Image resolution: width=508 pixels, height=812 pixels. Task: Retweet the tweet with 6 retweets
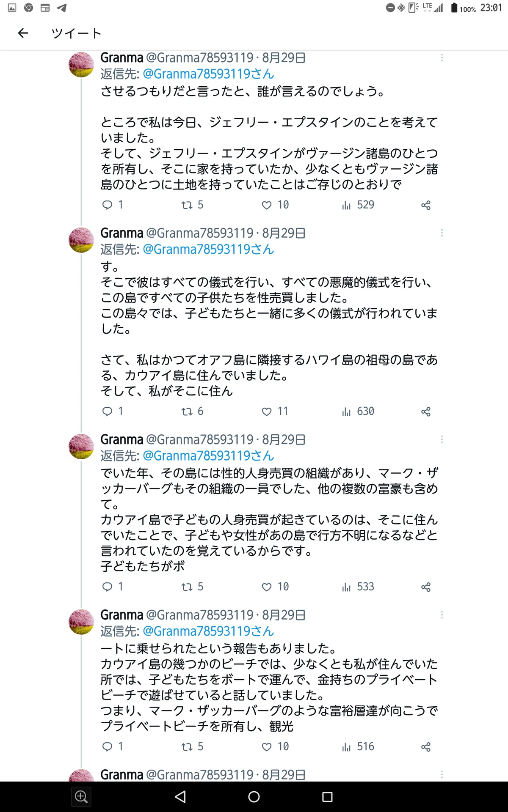point(192,411)
